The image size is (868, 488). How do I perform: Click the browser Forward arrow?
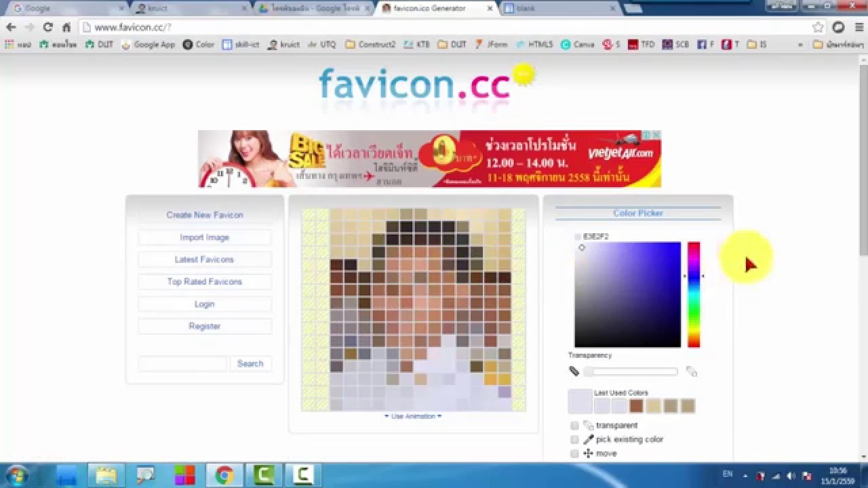[29, 27]
